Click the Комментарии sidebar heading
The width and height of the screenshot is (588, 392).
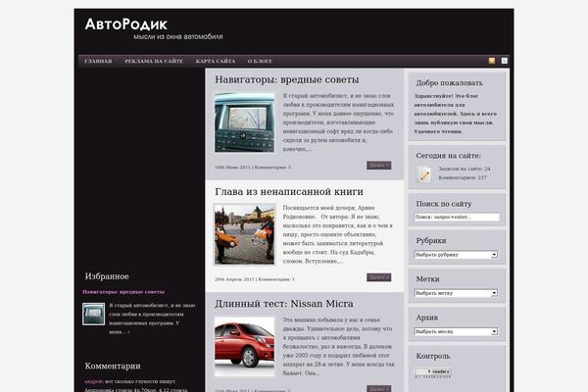(x=113, y=367)
